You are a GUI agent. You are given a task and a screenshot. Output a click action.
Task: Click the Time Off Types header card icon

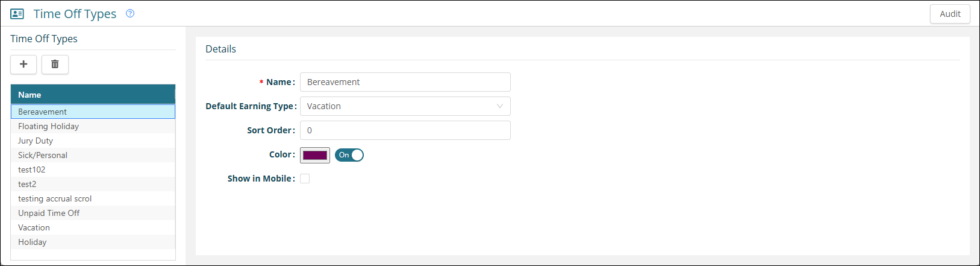[x=17, y=13]
